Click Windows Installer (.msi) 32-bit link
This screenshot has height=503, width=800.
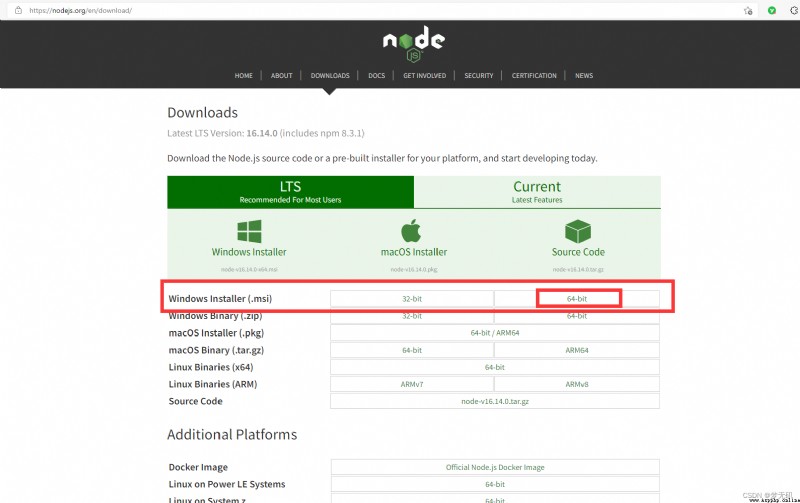412,299
